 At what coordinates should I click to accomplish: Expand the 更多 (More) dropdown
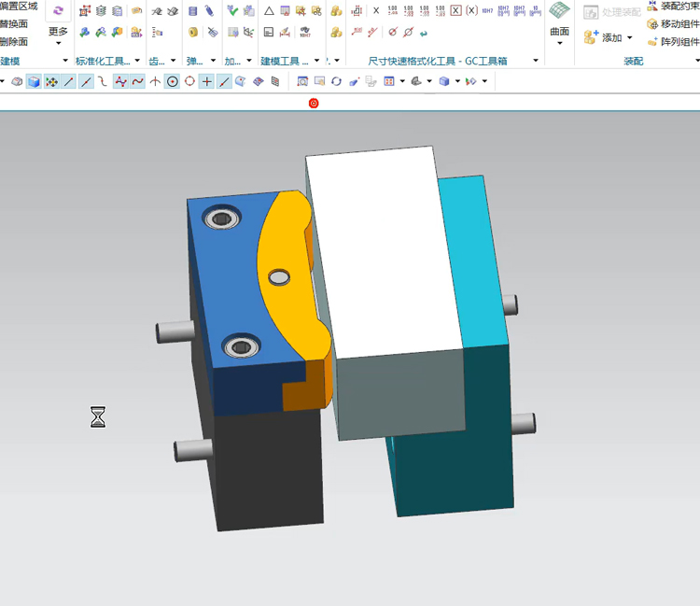[x=58, y=37]
